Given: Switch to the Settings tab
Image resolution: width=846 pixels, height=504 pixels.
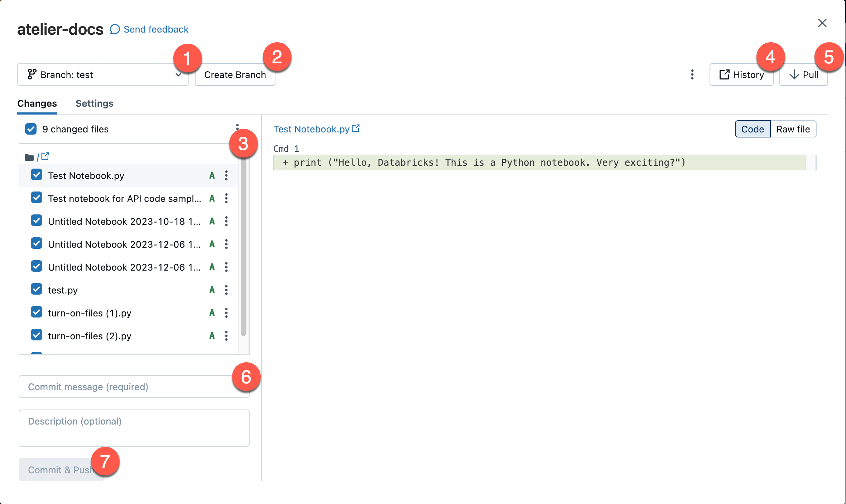Looking at the screenshot, I should 94,103.
